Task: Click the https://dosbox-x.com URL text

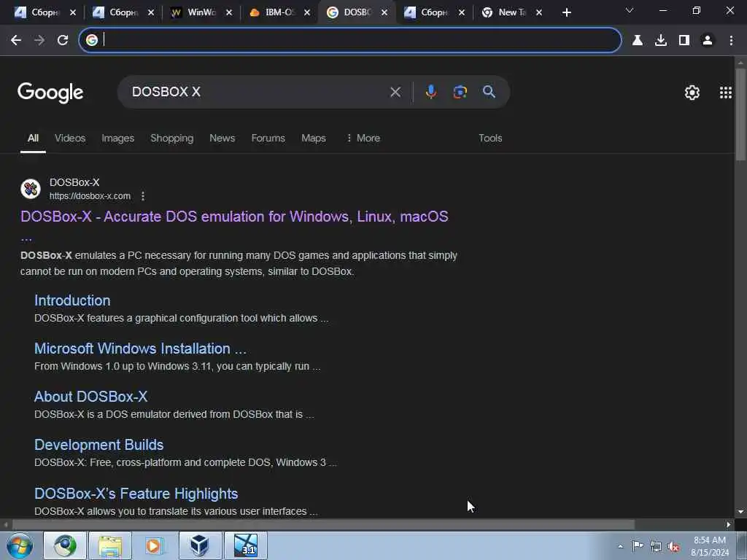Action: click(90, 196)
